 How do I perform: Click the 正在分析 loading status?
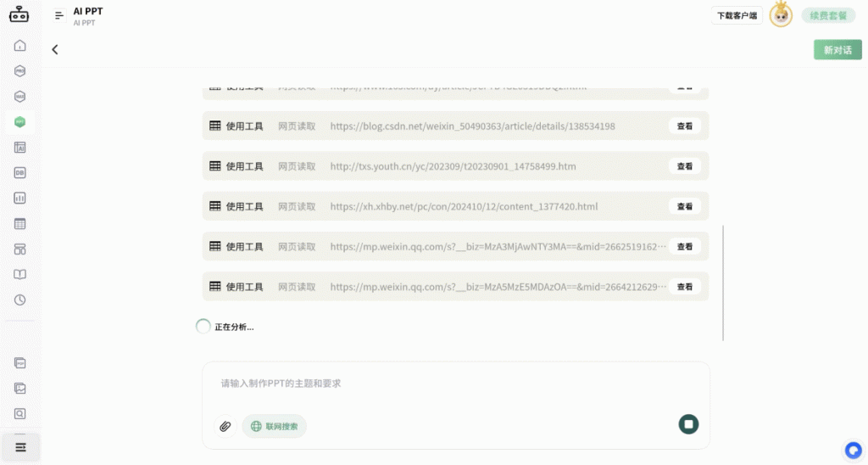point(225,327)
